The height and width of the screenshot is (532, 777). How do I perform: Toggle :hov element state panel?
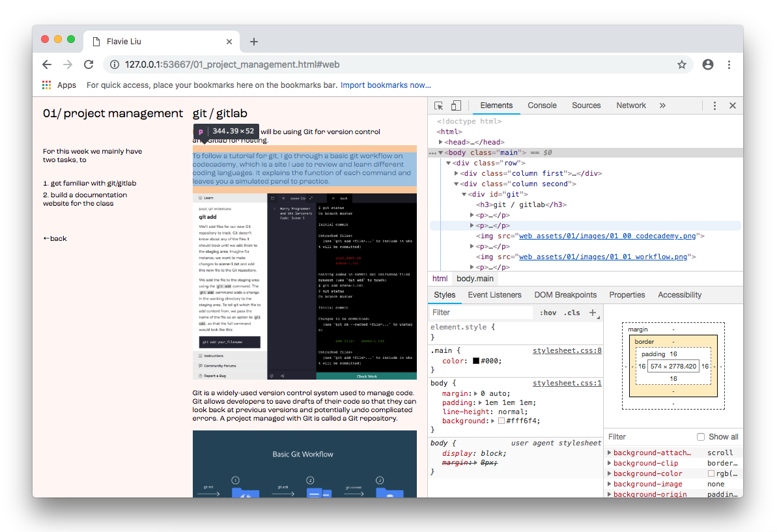tap(548, 313)
